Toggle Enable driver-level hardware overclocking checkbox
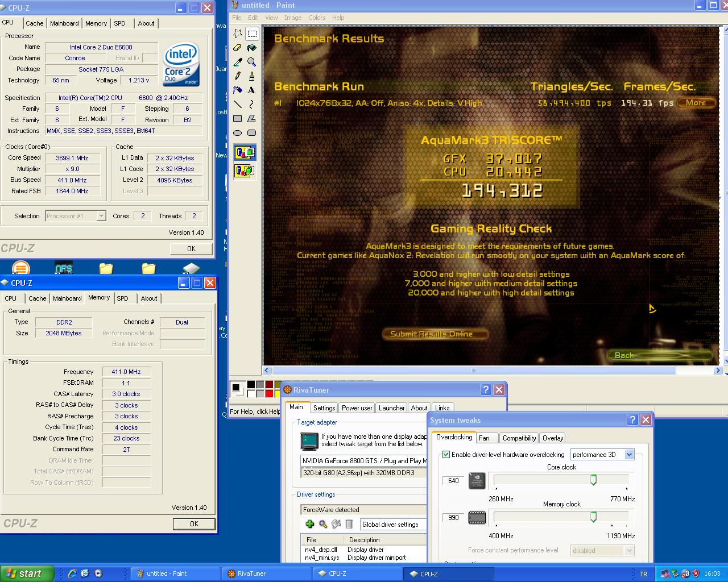The height and width of the screenshot is (582, 728). click(x=446, y=455)
